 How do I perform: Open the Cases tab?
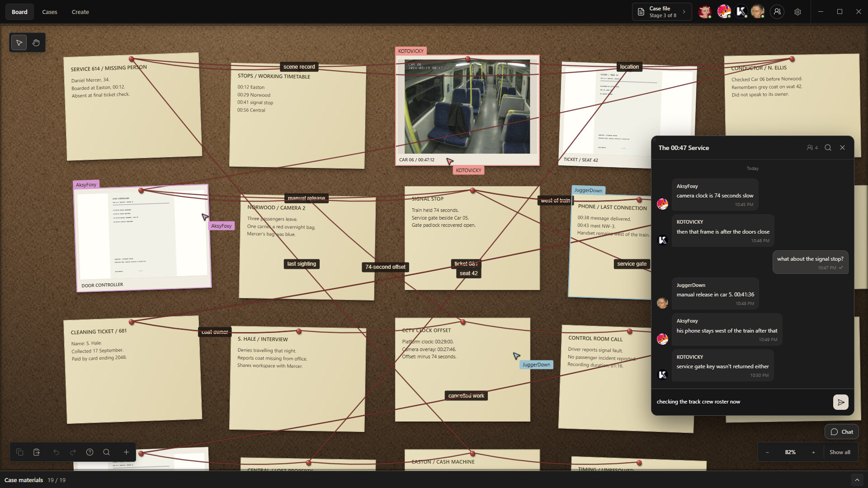coord(50,12)
